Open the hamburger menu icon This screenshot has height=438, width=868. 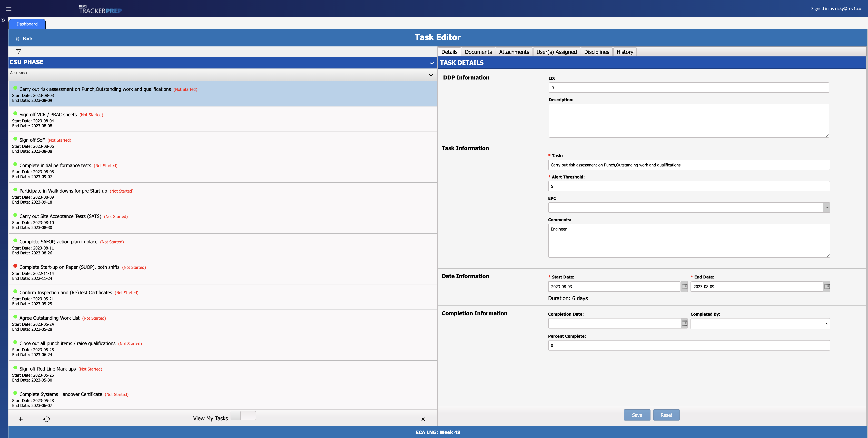[x=9, y=9]
